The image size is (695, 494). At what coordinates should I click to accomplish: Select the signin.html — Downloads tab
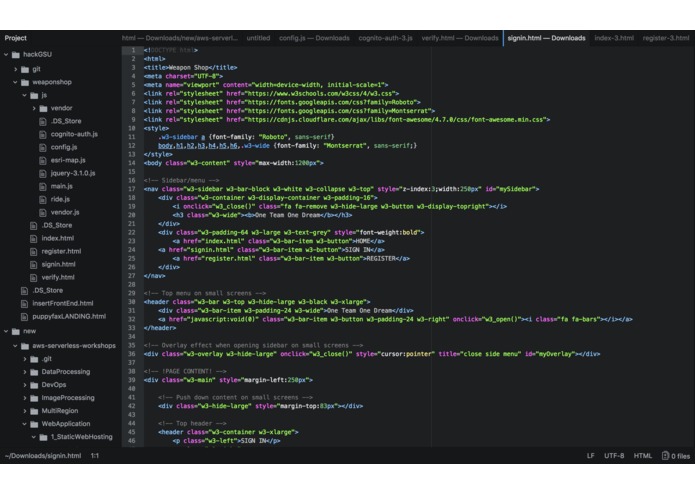pos(547,38)
